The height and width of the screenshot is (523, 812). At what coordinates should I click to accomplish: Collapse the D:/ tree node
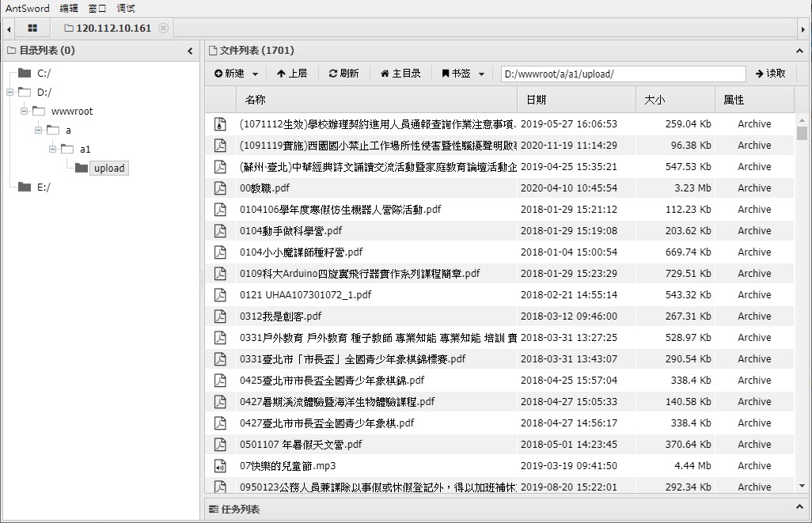click(9, 92)
